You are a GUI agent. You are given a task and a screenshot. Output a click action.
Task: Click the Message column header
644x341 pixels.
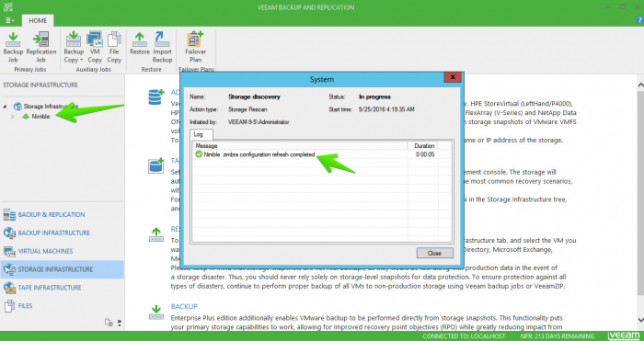300,145
